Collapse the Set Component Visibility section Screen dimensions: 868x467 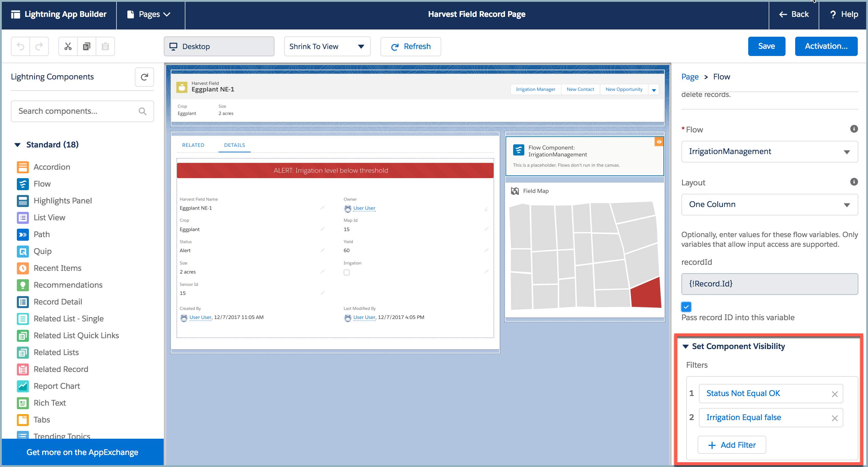pos(685,346)
